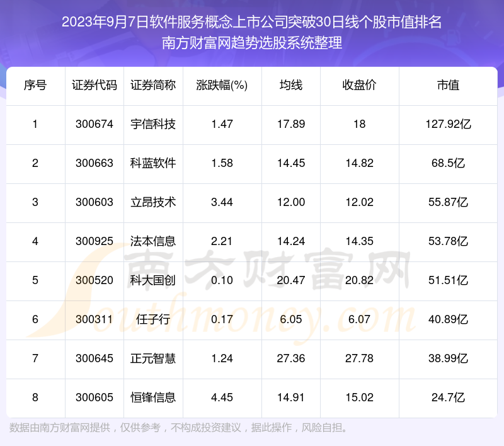This screenshot has height=446, width=504.
Task: Select stock name 科蓝软件
Action: 153,163
